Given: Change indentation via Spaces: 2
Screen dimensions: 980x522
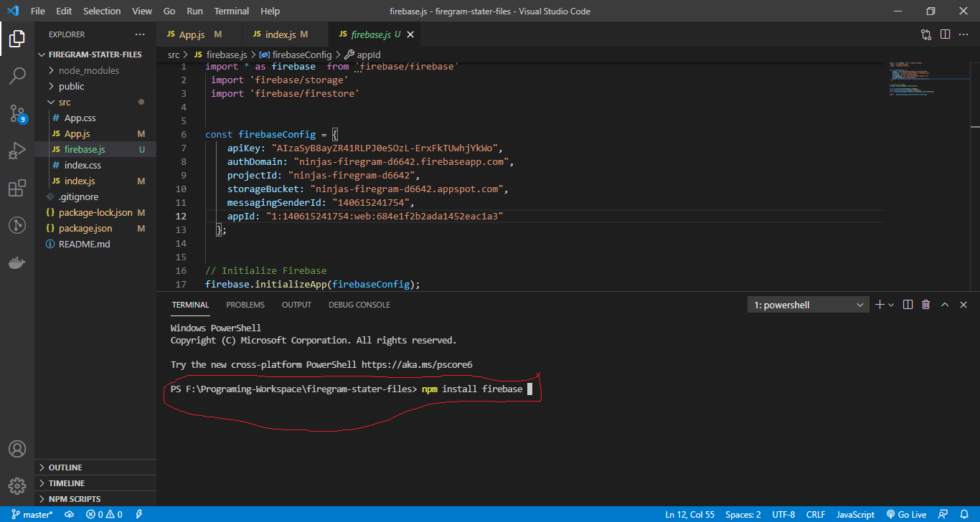Looking at the screenshot, I should point(743,514).
